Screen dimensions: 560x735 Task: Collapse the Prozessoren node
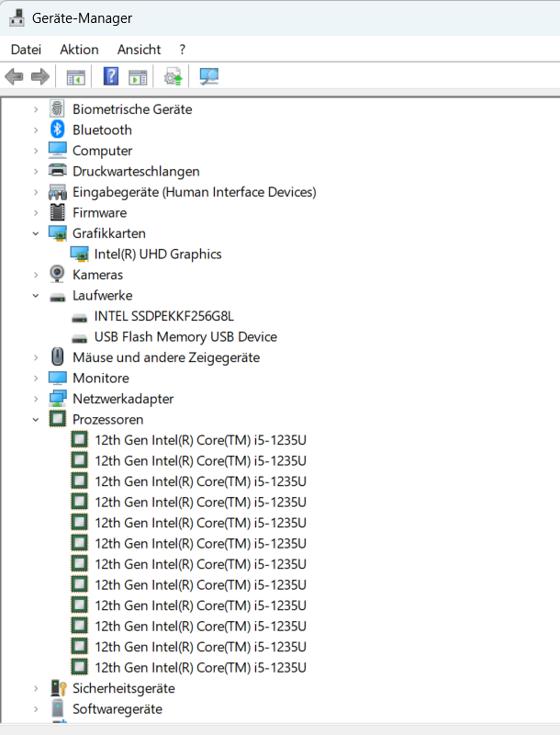36,419
